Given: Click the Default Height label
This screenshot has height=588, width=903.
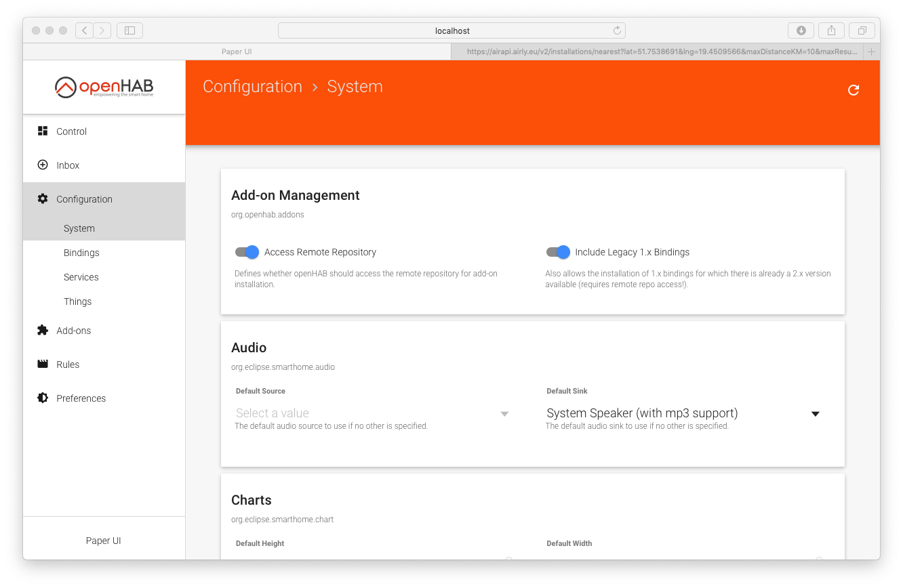Looking at the screenshot, I should [x=260, y=543].
